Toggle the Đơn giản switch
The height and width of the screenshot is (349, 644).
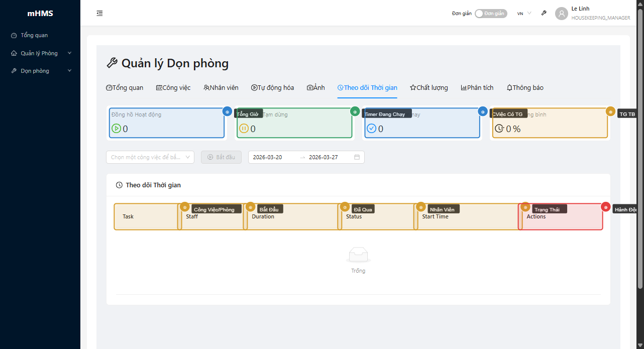(490, 14)
